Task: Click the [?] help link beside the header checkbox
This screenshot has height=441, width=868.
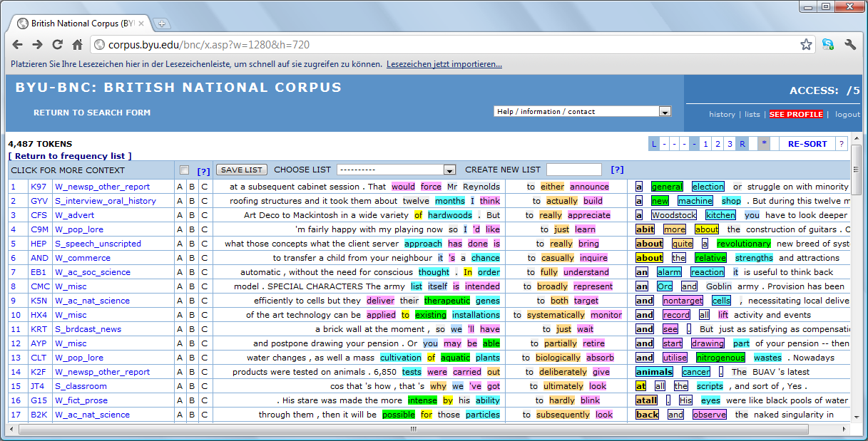Action: tap(203, 171)
